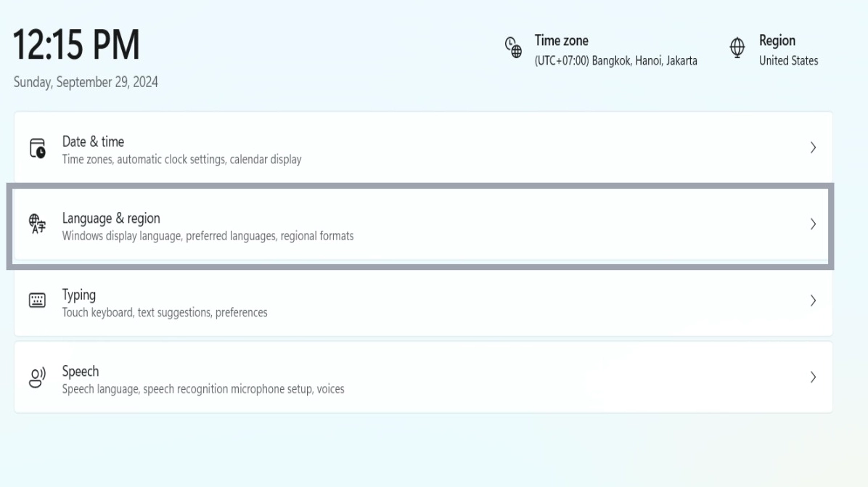Expand the Speech row chevron
The image size is (868, 487).
(x=813, y=377)
